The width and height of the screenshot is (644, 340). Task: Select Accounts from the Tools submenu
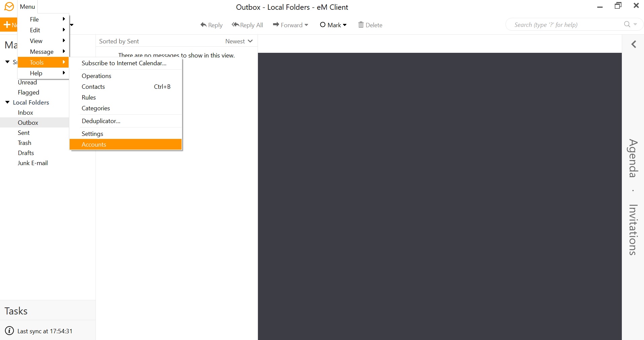pyautogui.click(x=94, y=145)
